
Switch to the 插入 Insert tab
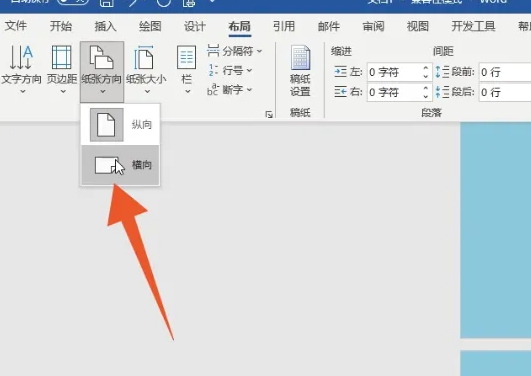pyautogui.click(x=105, y=26)
